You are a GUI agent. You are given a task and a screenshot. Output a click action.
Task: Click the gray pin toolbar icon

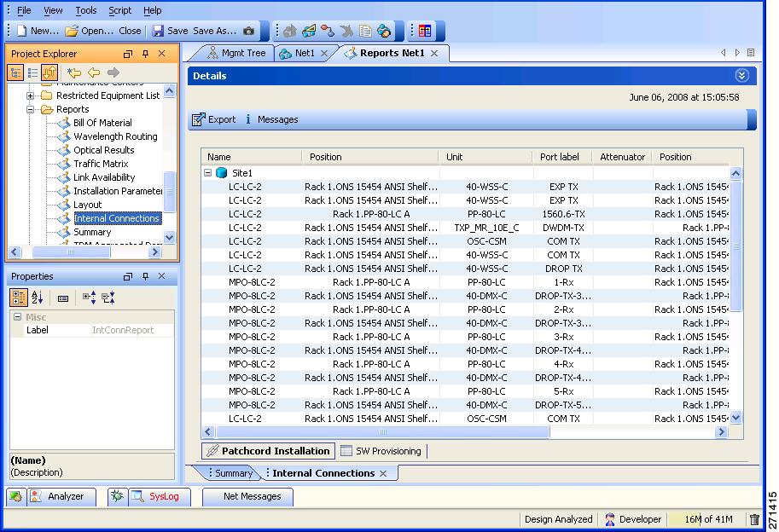(x=346, y=31)
